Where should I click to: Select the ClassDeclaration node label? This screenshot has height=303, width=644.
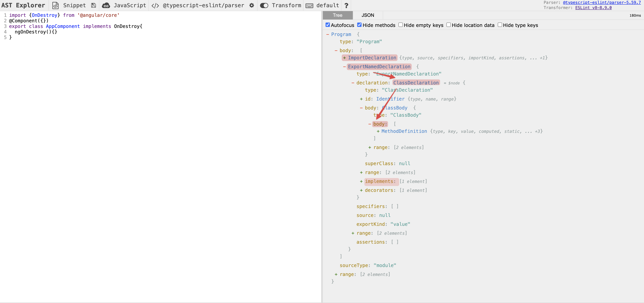click(x=416, y=83)
